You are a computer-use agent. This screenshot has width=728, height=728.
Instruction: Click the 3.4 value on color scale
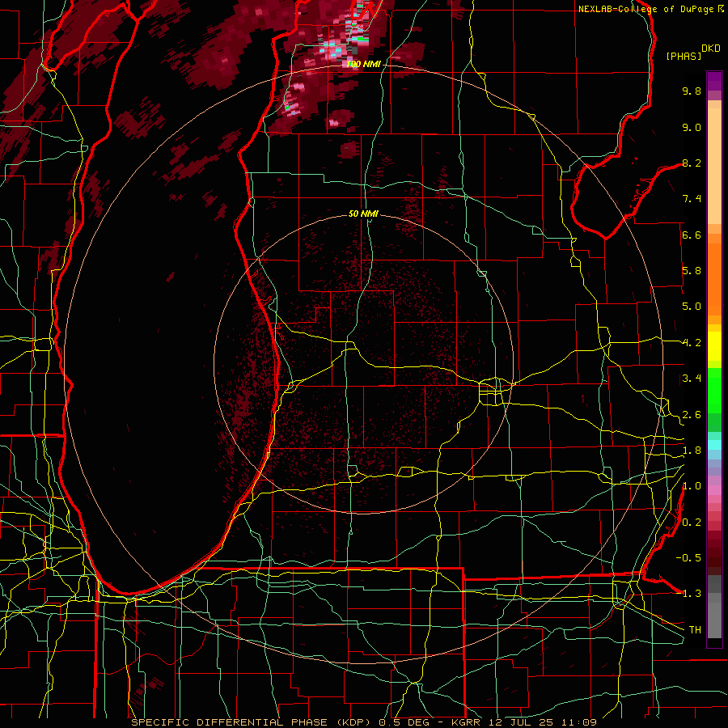(x=692, y=379)
